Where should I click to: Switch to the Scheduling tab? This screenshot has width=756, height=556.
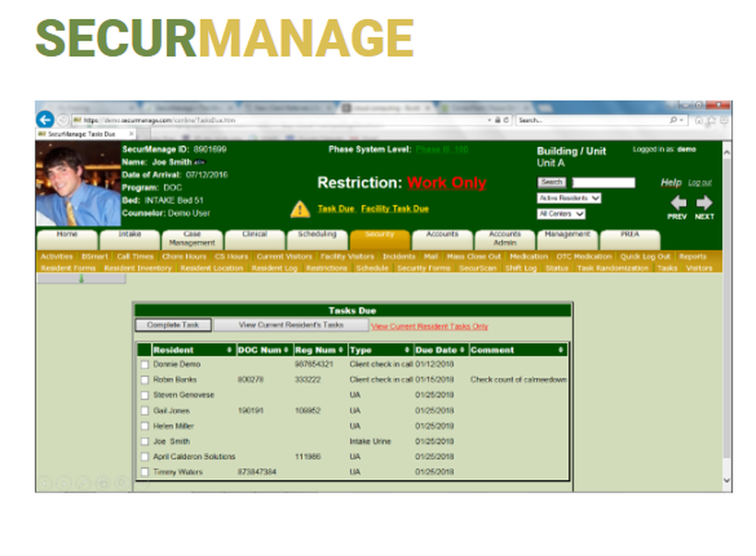[318, 235]
